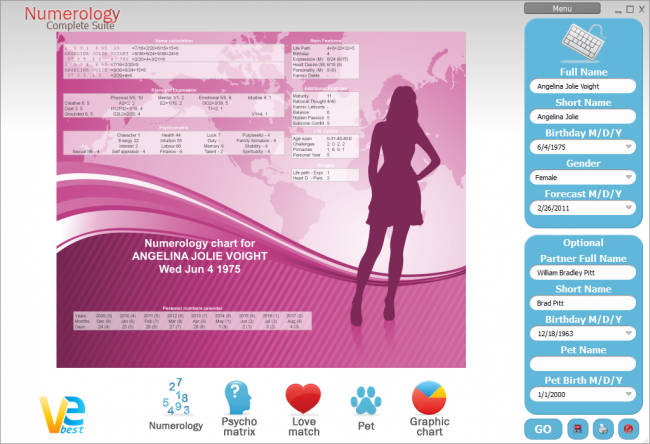This screenshot has width=650, height=444.
Task: Click the VeBest logo
Action: pos(62,415)
